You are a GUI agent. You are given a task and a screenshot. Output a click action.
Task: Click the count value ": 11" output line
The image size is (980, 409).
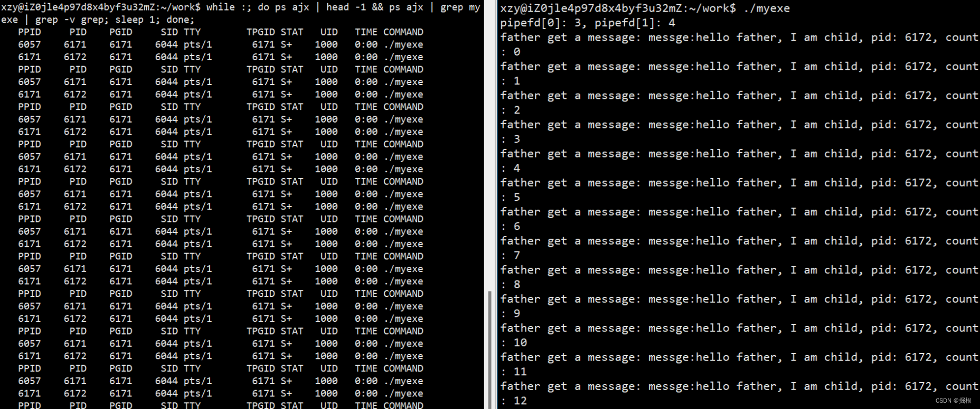pyautogui.click(x=514, y=371)
